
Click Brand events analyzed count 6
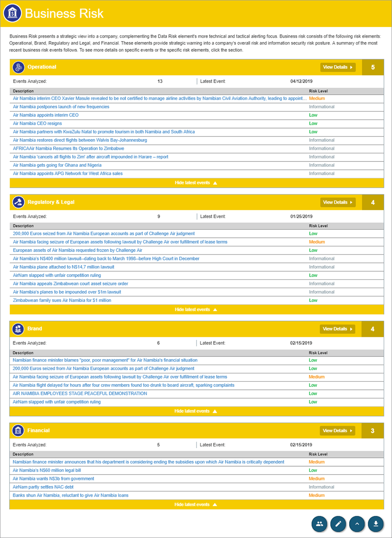[158, 343]
